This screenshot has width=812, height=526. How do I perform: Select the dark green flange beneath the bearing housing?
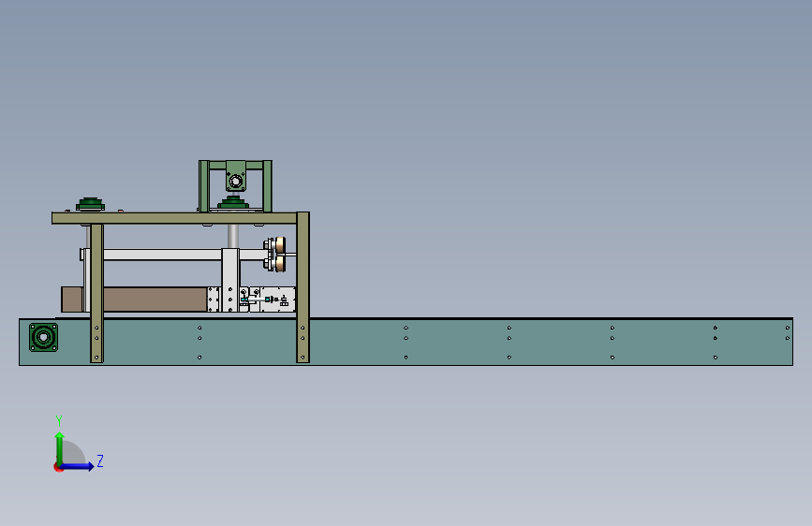233,202
